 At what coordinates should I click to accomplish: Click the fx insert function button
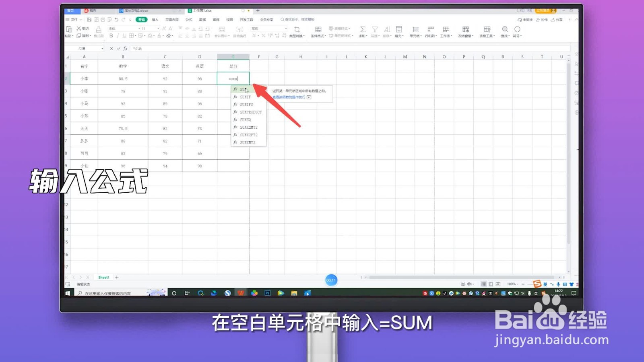[x=126, y=48]
